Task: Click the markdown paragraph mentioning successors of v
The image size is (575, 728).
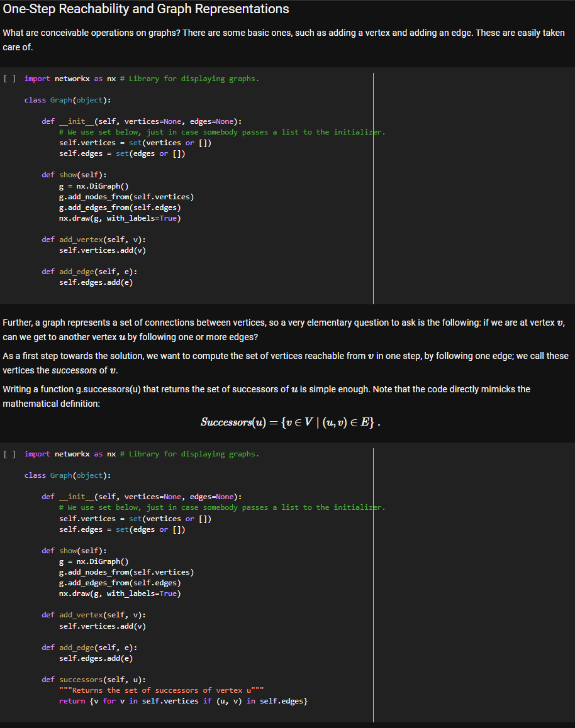Action: click(283, 363)
